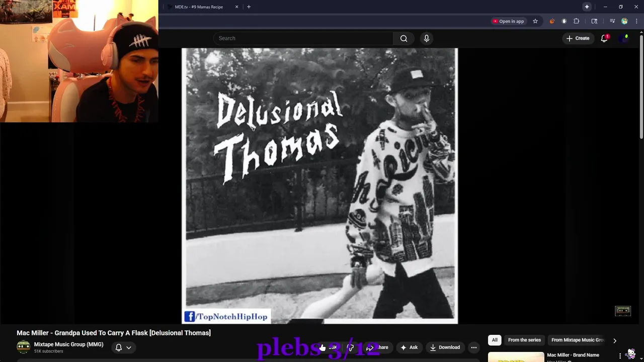644x362 pixels.
Task: Bookmark this page with the star icon
Action: [535, 21]
